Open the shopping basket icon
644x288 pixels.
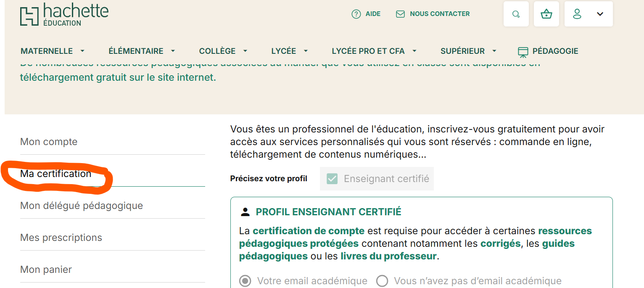coord(546,14)
